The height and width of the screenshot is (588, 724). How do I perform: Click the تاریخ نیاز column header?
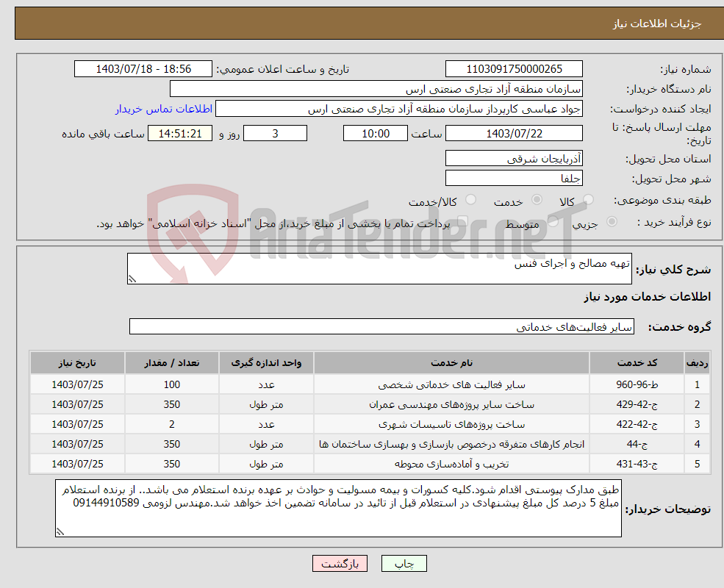point(77,363)
